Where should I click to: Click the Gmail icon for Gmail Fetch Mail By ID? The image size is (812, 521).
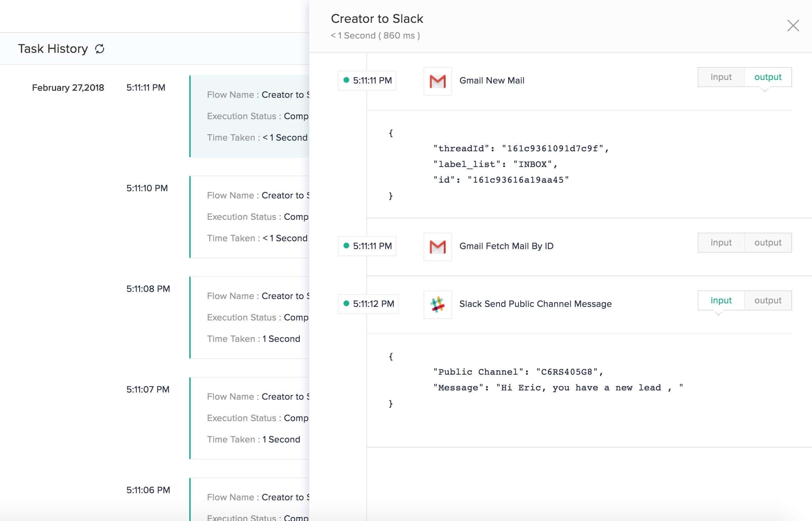coord(437,247)
